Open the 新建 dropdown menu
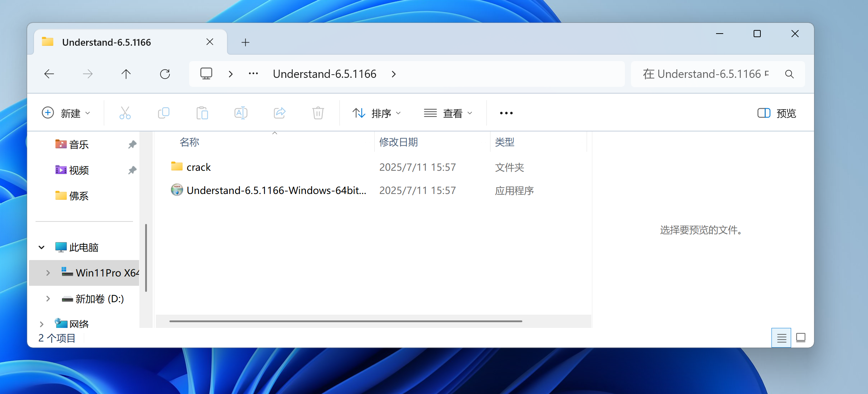This screenshot has height=394, width=868. coord(66,113)
